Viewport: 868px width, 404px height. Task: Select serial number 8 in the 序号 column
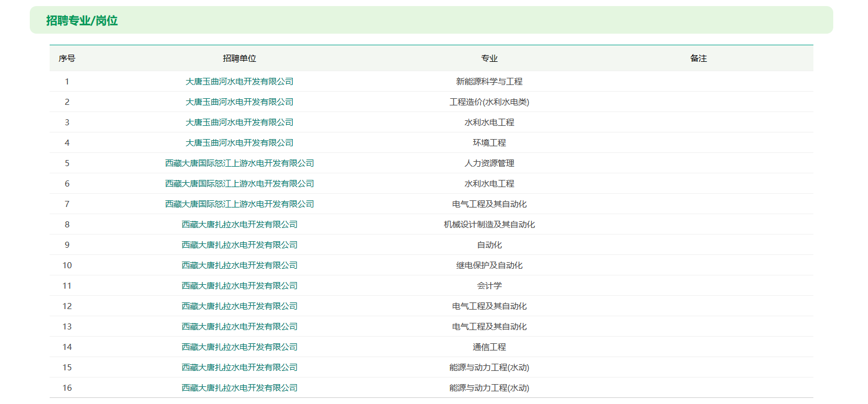point(67,225)
